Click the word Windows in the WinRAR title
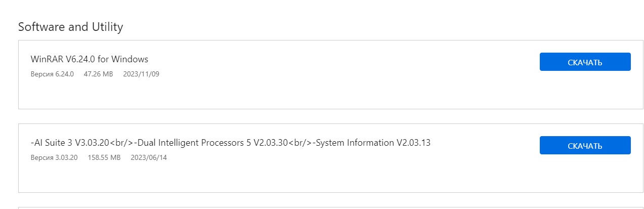 tap(130, 59)
